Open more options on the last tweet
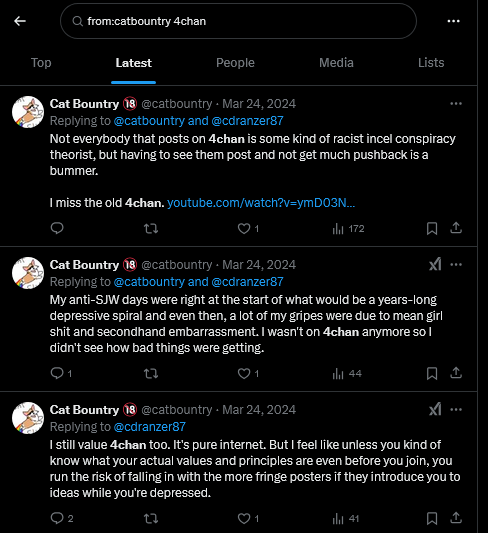Screen dimensions: 488x533 click(456, 410)
